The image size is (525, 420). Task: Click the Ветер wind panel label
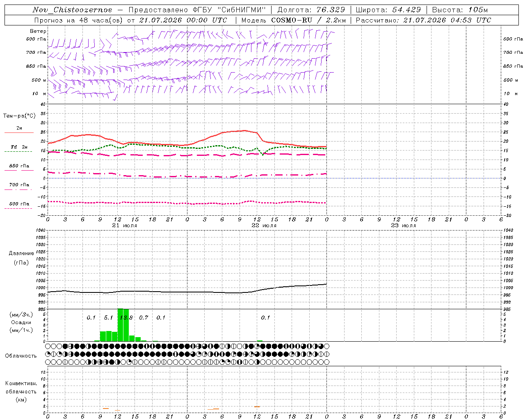coord(38,31)
